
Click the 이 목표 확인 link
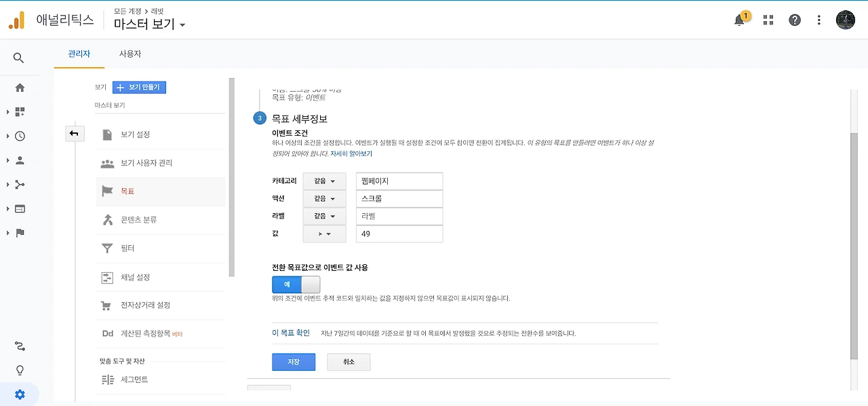[x=291, y=333]
